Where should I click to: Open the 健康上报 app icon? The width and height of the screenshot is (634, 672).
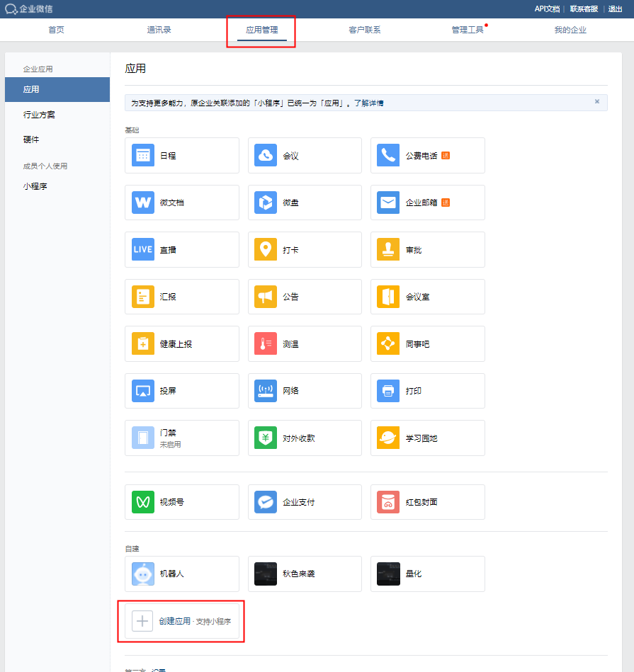tap(143, 343)
